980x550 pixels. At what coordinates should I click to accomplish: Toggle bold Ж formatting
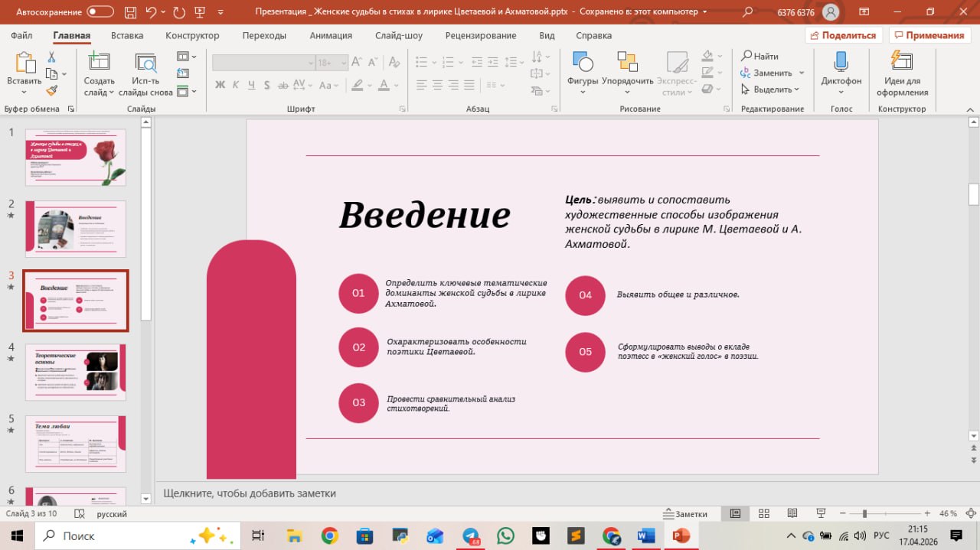[x=220, y=85]
